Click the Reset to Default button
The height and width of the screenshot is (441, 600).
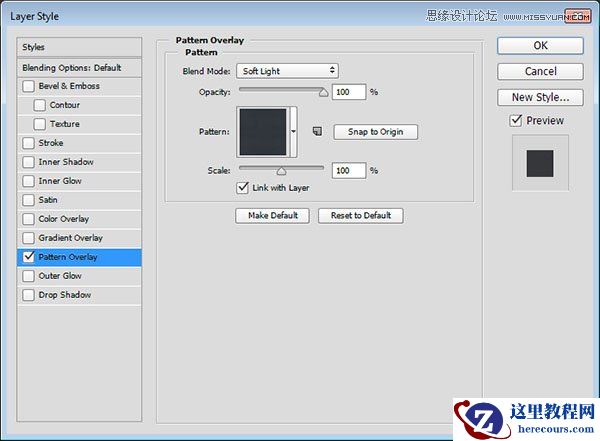pos(361,216)
